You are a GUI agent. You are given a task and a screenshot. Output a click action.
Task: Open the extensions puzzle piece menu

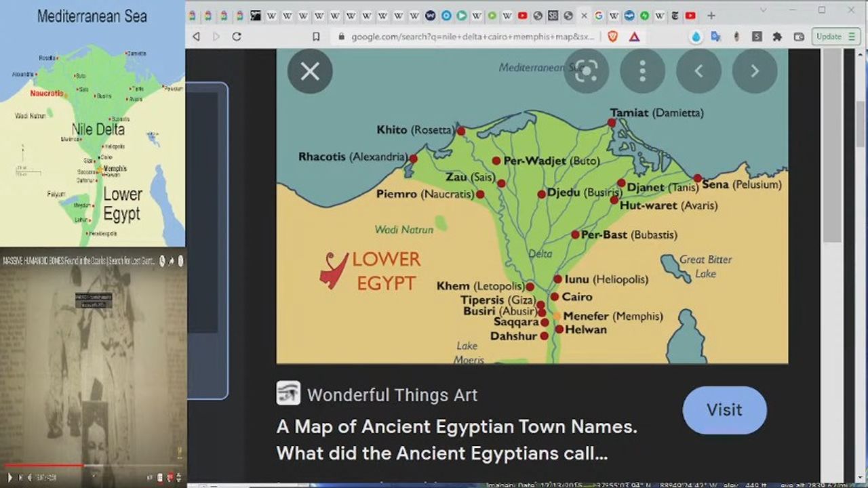point(778,37)
